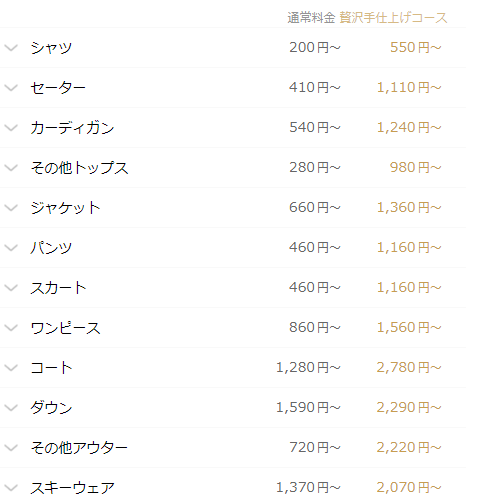This screenshot has width=483, height=503.
Task: Expand the スカート chevron arrow
Action: [11, 288]
